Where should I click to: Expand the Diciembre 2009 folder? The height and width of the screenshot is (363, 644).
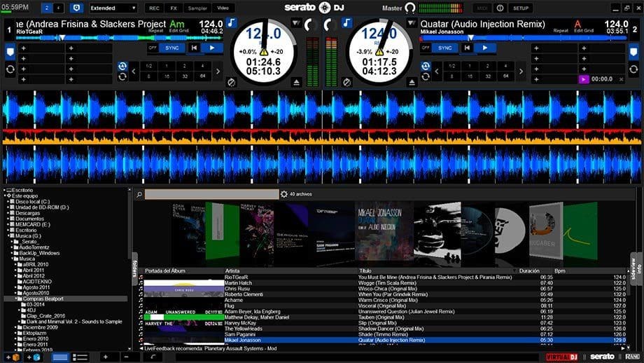point(16,327)
